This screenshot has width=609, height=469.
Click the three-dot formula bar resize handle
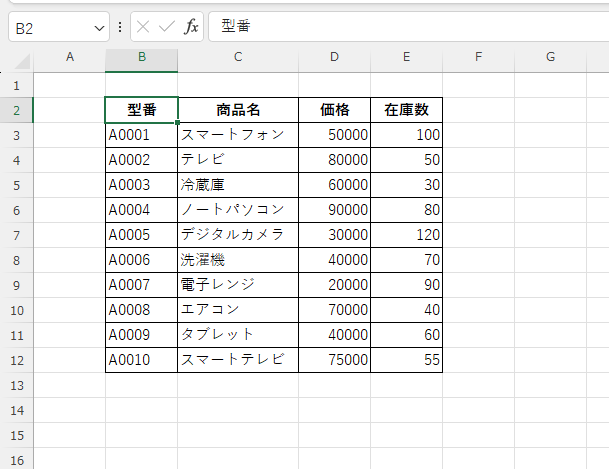pos(120,27)
